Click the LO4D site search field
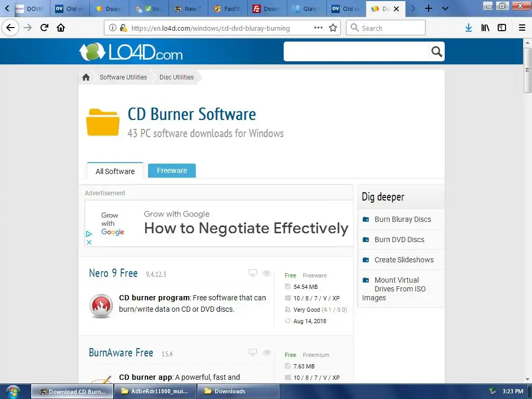Viewport: 532px width, 399px height. [356, 51]
